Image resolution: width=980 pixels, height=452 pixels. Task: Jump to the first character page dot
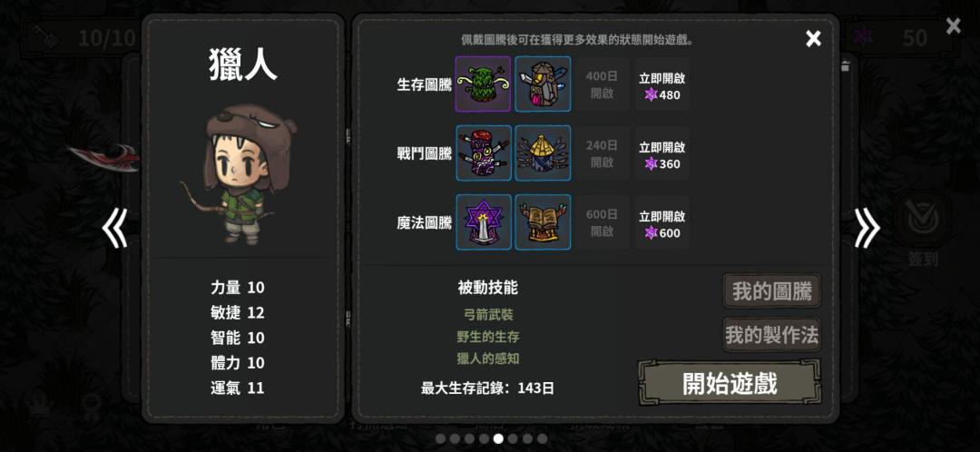[x=441, y=439]
